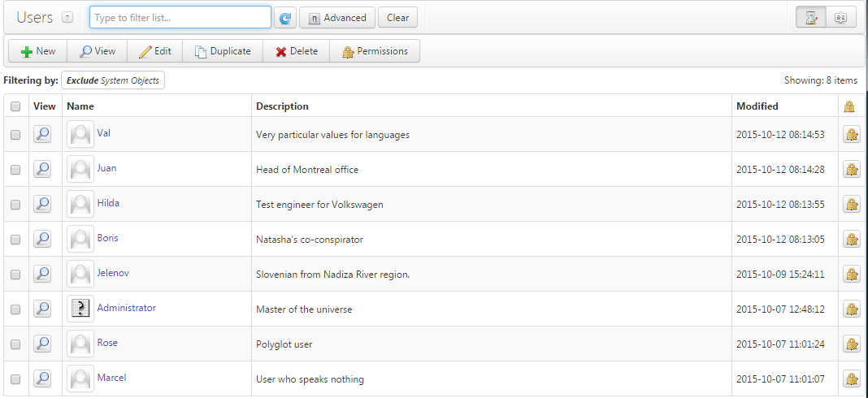Click 'Head of Montreal office' description
Viewport: 868px width, 398px height.
pos(307,170)
